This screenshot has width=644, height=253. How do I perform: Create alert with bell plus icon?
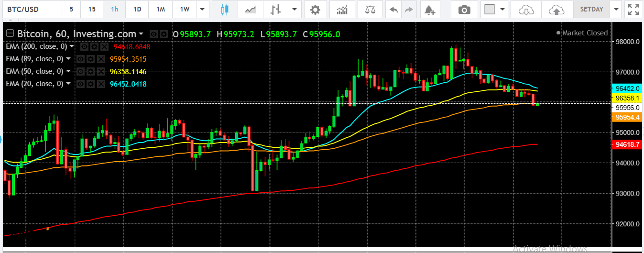430,10
